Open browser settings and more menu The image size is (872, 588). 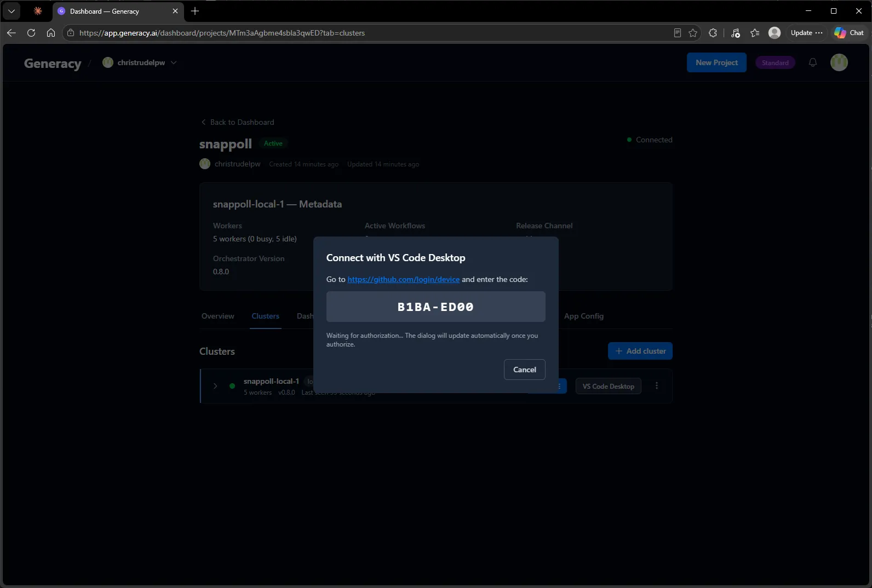(819, 33)
